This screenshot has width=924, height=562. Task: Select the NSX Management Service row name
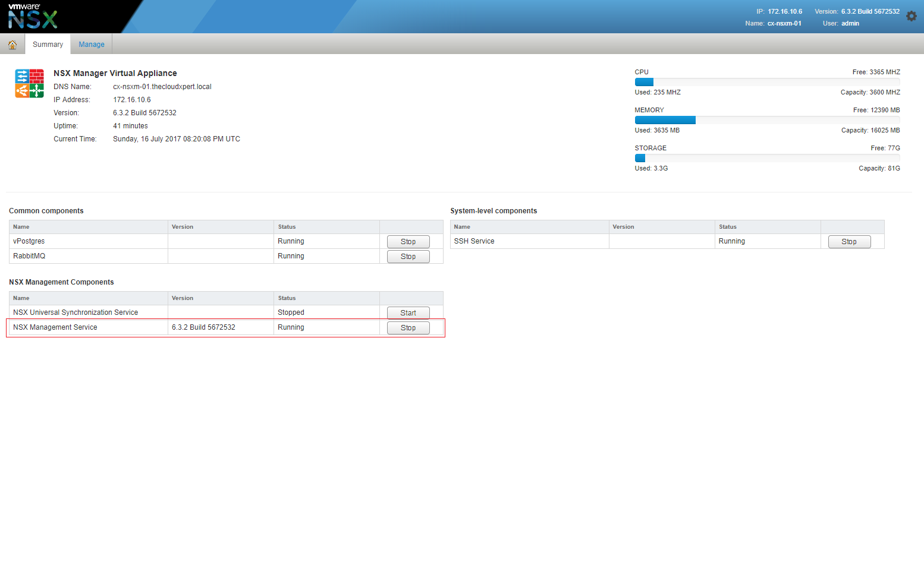click(x=55, y=327)
